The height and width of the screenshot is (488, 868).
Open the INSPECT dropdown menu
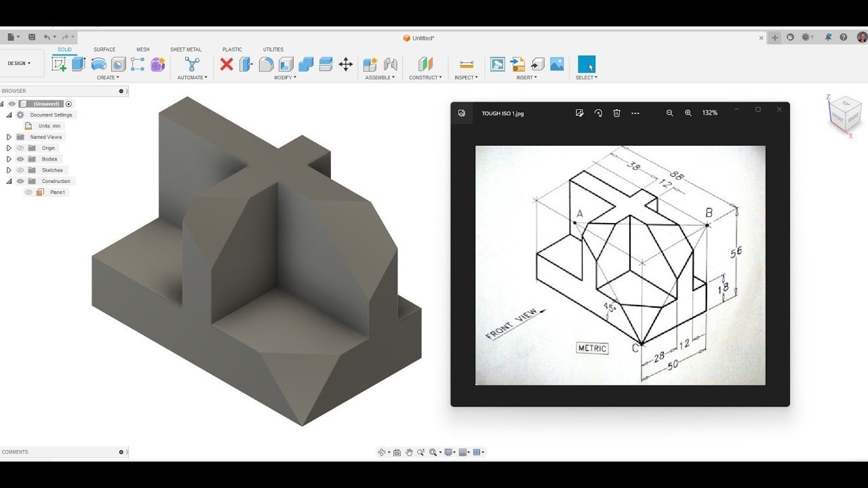point(467,78)
